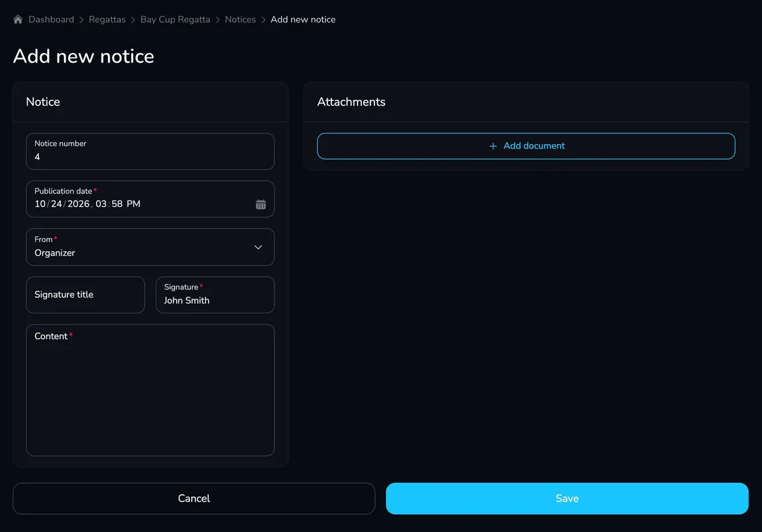Click the Add new notice breadcrumb
This screenshot has width=762, height=532.
tap(303, 19)
